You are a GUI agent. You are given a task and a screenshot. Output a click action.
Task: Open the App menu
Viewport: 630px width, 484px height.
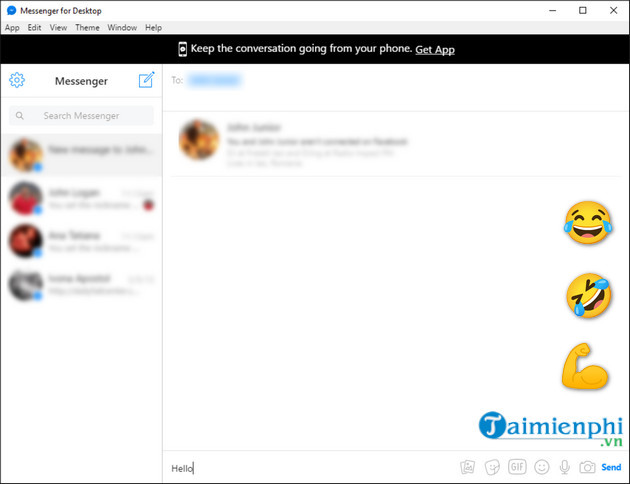click(12, 28)
